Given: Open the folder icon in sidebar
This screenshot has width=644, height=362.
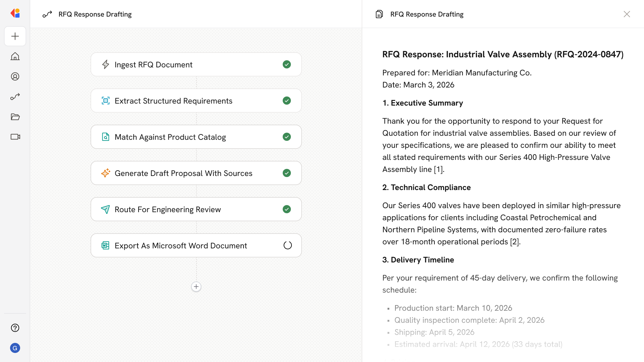Looking at the screenshot, I should pyautogui.click(x=15, y=117).
